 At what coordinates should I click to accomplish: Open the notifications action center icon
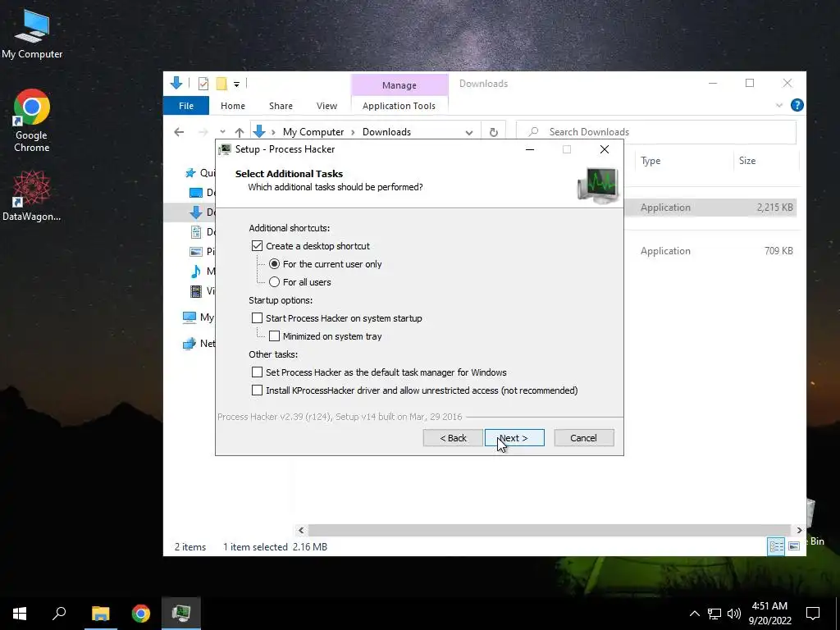(x=813, y=614)
